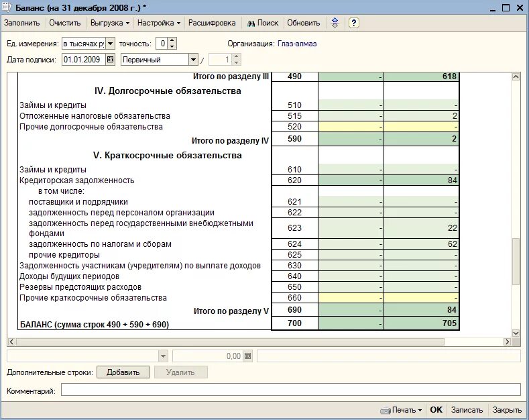Click the Удалить button
The height and width of the screenshot is (420, 529).
coord(180,372)
